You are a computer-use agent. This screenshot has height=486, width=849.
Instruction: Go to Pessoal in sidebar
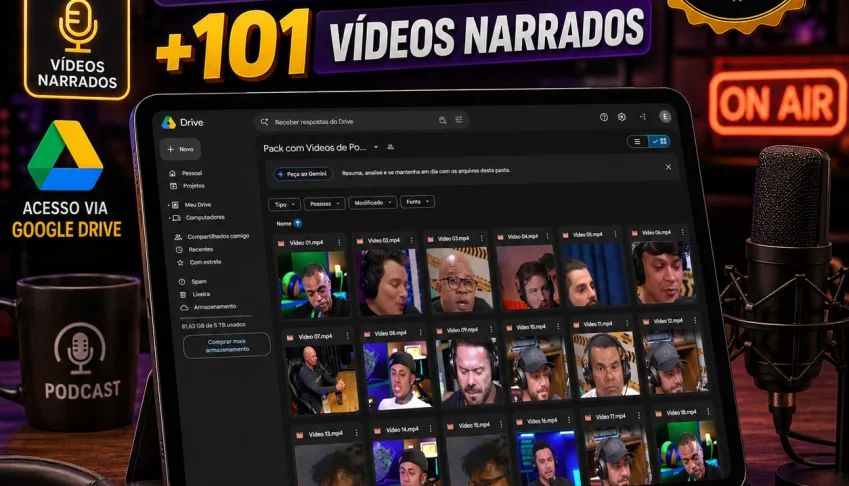click(x=187, y=173)
